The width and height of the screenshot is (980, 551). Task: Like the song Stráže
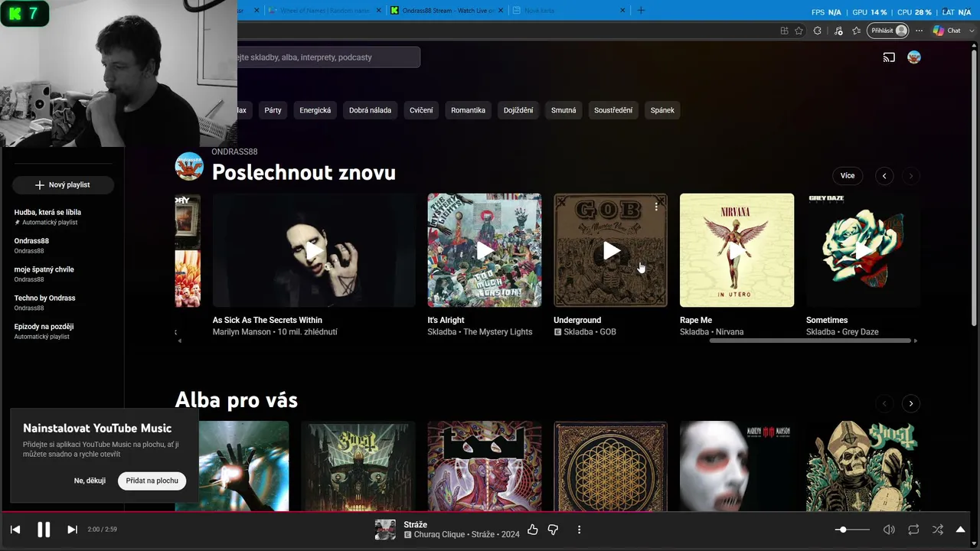click(533, 530)
